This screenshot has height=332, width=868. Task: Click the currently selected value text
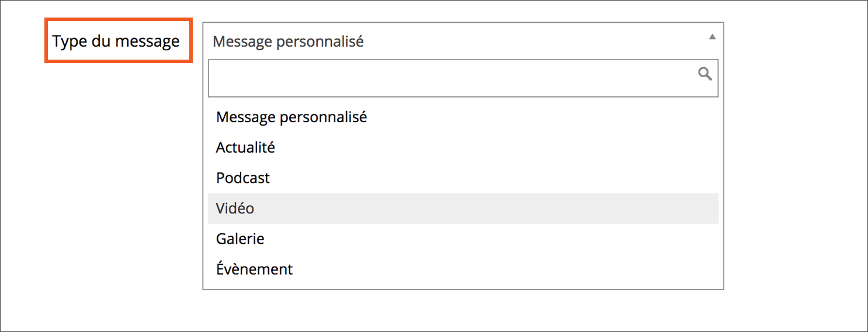coord(288,41)
